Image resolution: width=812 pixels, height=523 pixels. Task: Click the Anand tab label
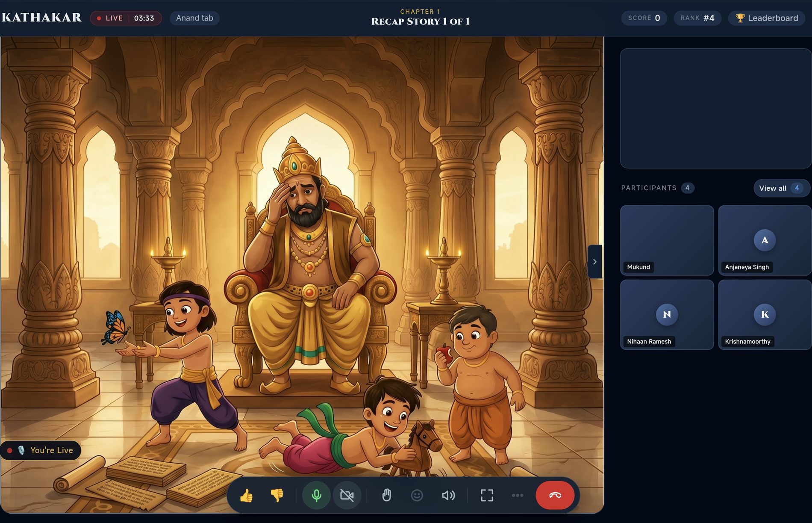pyautogui.click(x=194, y=18)
